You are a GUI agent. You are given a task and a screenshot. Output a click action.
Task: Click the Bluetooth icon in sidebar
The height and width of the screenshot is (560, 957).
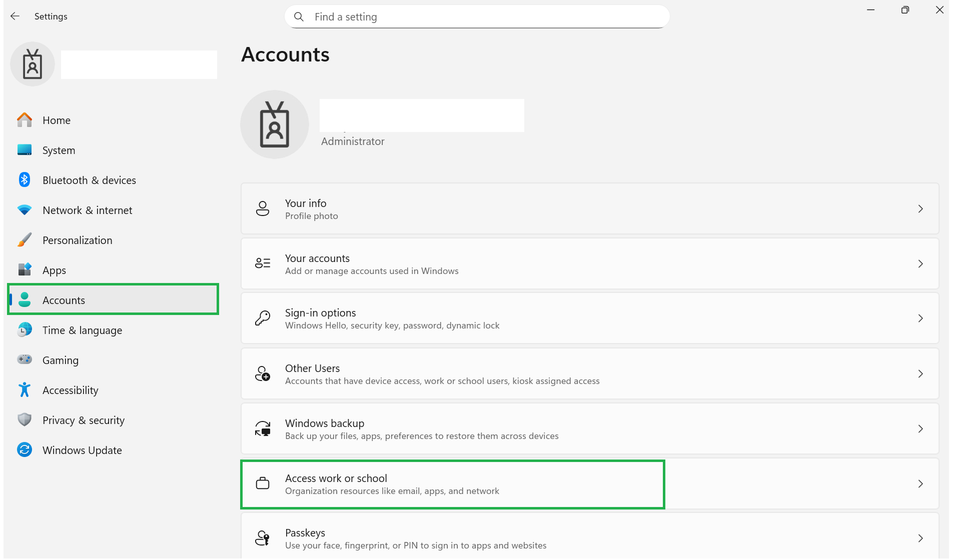25,180
